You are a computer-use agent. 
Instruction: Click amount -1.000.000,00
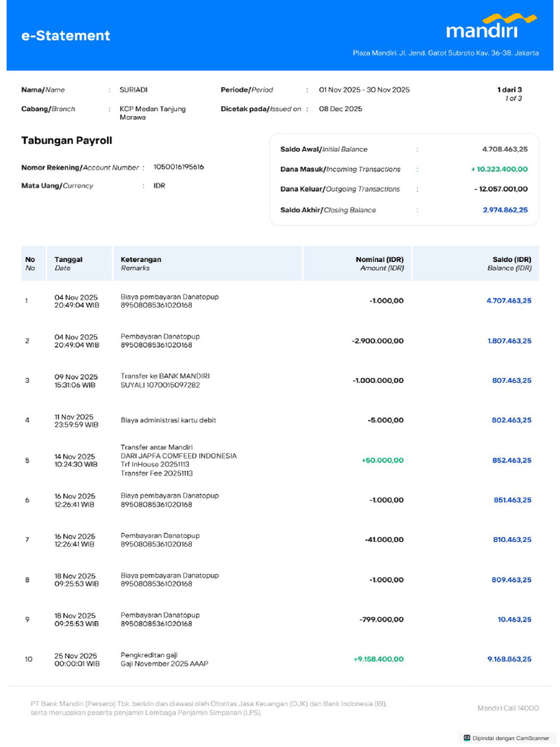point(378,381)
